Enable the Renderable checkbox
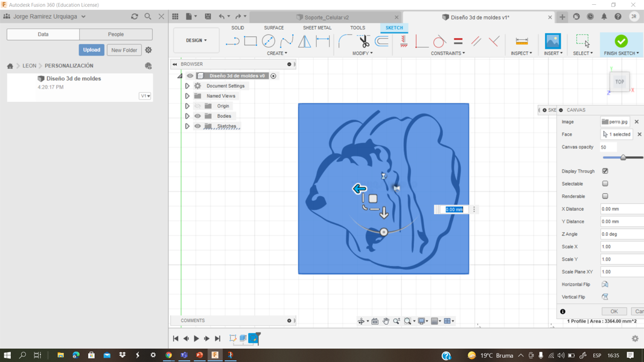Viewport: 644px width, 362px height. click(x=605, y=196)
